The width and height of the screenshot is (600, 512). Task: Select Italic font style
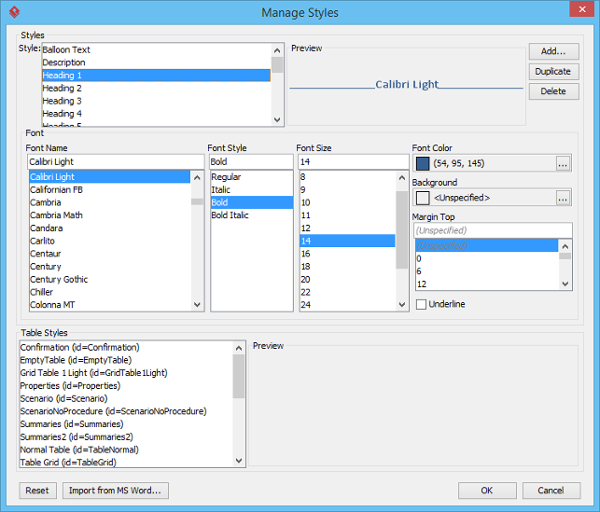pyautogui.click(x=251, y=190)
